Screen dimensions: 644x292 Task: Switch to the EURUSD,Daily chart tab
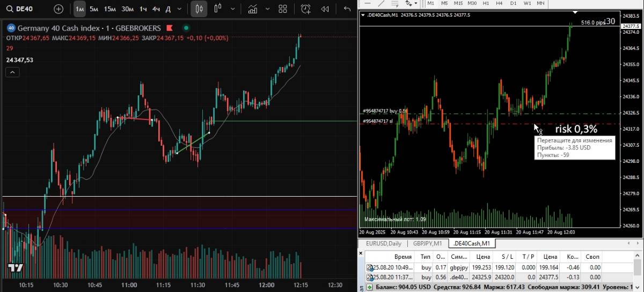pos(383,244)
